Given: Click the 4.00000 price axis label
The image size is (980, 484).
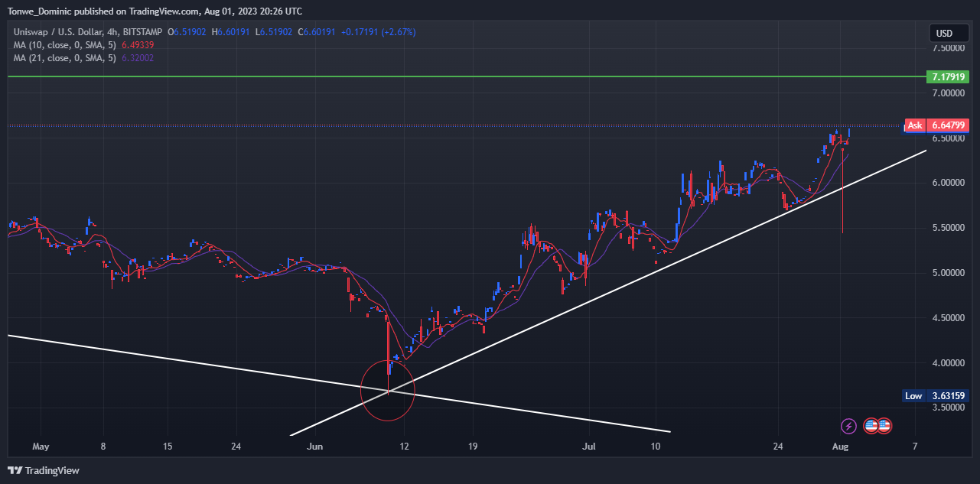Looking at the screenshot, I should (x=948, y=362).
